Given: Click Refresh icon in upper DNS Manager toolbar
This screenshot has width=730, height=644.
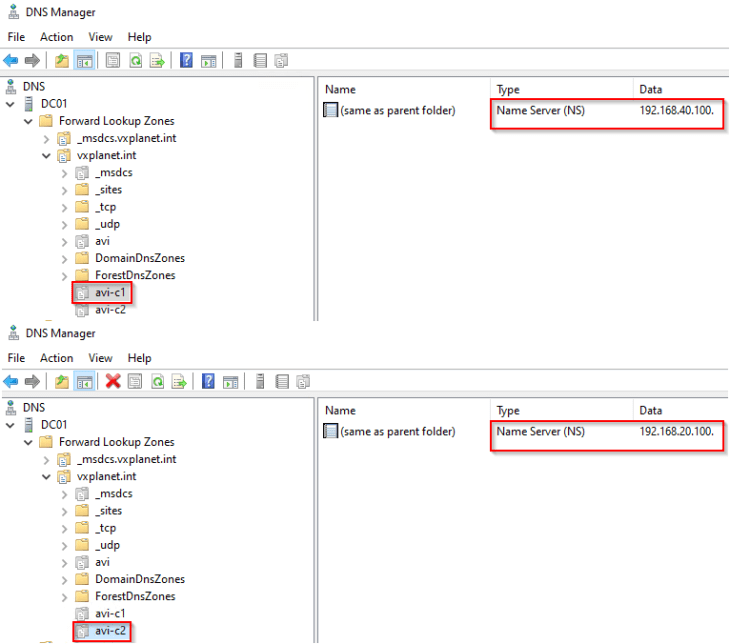Looking at the screenshot, I should [x=135, y=60].
